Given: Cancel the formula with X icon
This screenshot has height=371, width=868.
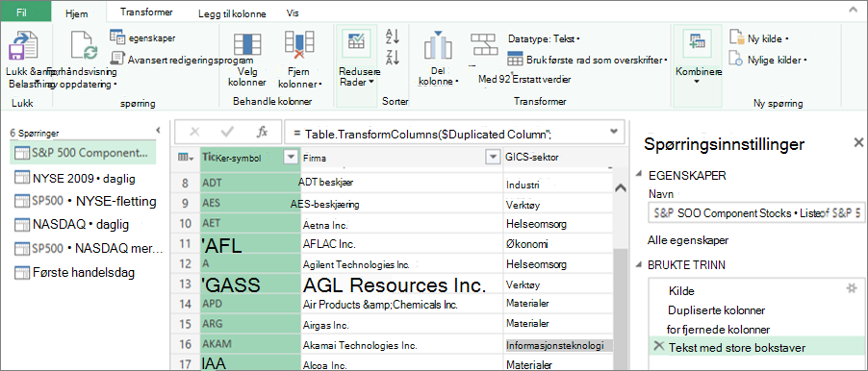Looking at the screenshot, I should pos(194,132).
